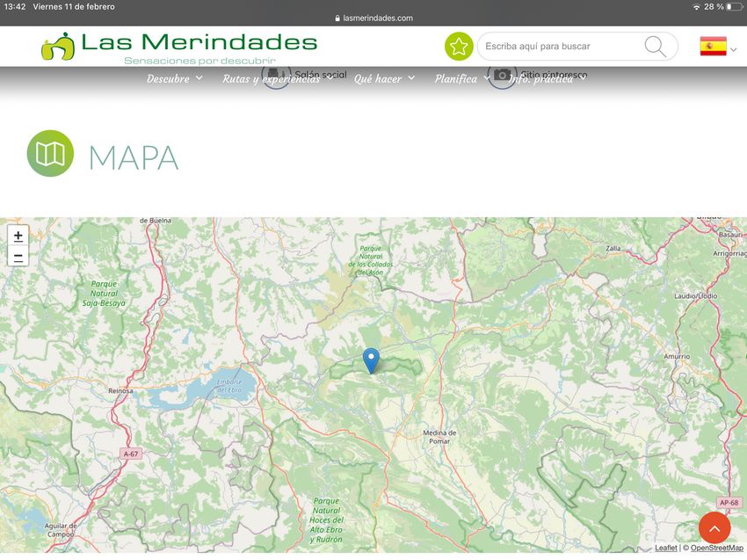
Task: Open the Planifica menu
Action: [x=461, y=78]
